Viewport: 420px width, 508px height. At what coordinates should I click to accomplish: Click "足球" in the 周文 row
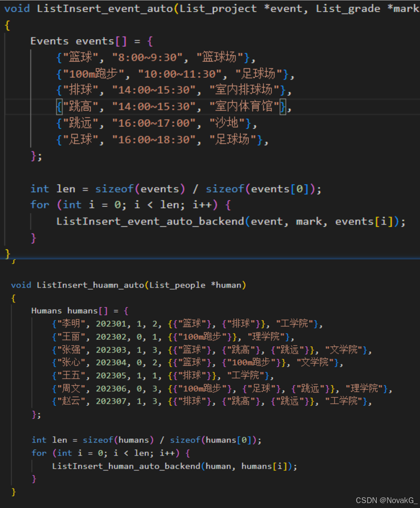(262, 389)
